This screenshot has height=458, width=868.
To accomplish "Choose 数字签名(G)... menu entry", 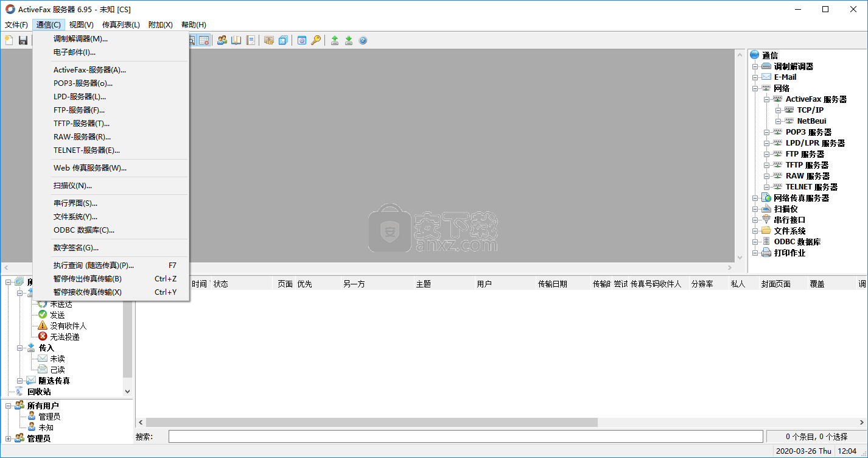I will click(x=111, y=248).
